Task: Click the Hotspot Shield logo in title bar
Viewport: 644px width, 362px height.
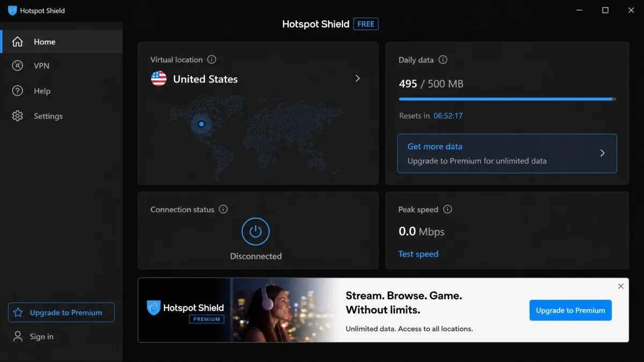Action: [x=12, y=10]
